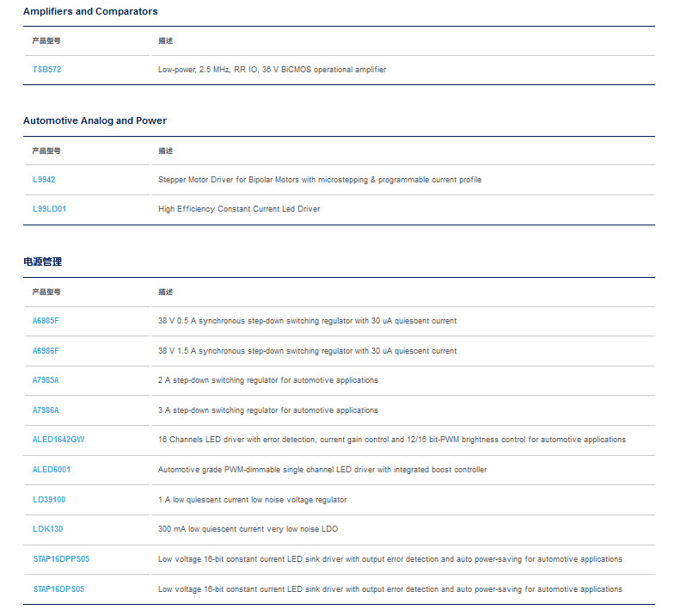Click the 3 A step-down switching regulator description
Screen dimensions: 687x616
(268, 410)
